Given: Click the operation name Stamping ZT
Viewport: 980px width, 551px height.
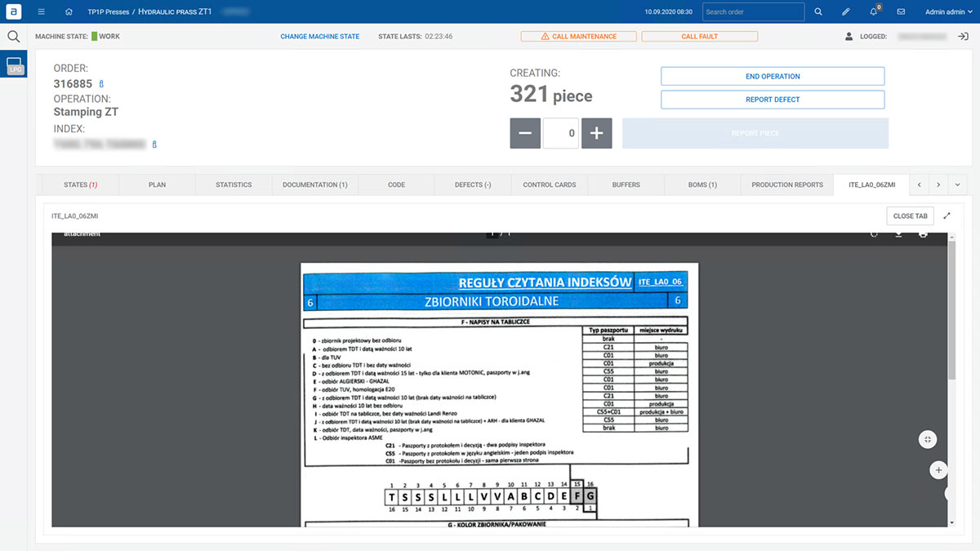Looking at the screenshot, I should [x=86, y=112].
